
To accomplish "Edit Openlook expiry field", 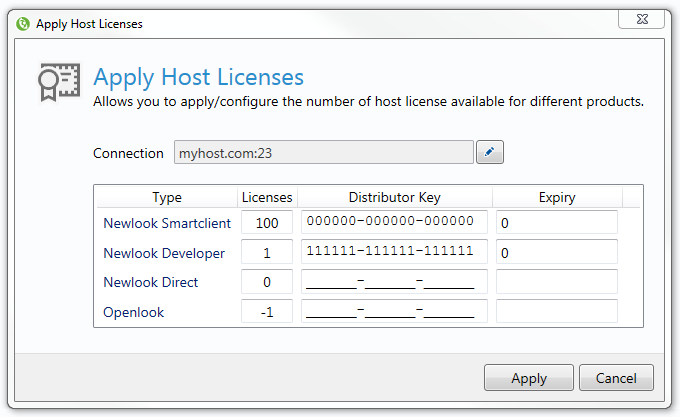I will (557, 311).
